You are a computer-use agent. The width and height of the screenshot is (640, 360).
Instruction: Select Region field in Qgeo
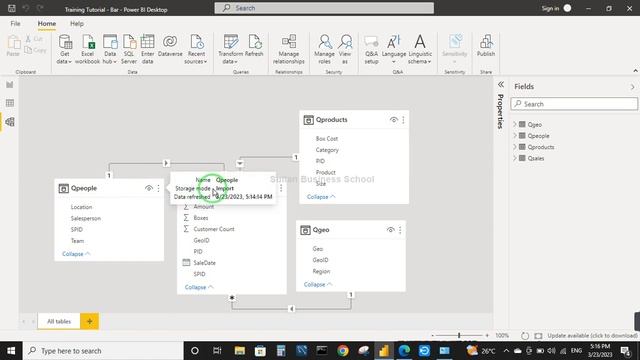[x=321, y=271]
